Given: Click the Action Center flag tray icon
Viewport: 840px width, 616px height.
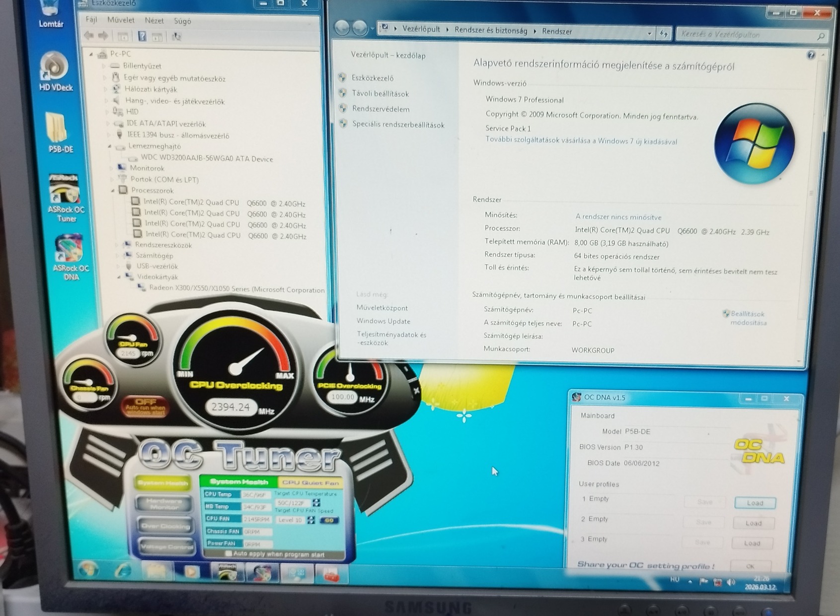Looking at the screenshot, I should (x=703, y=581).
